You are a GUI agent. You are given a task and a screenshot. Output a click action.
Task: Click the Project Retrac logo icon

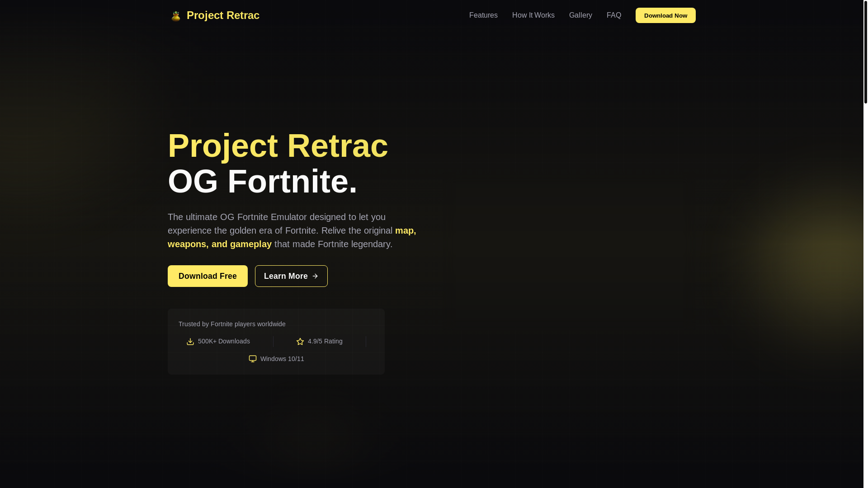point(175,16)
